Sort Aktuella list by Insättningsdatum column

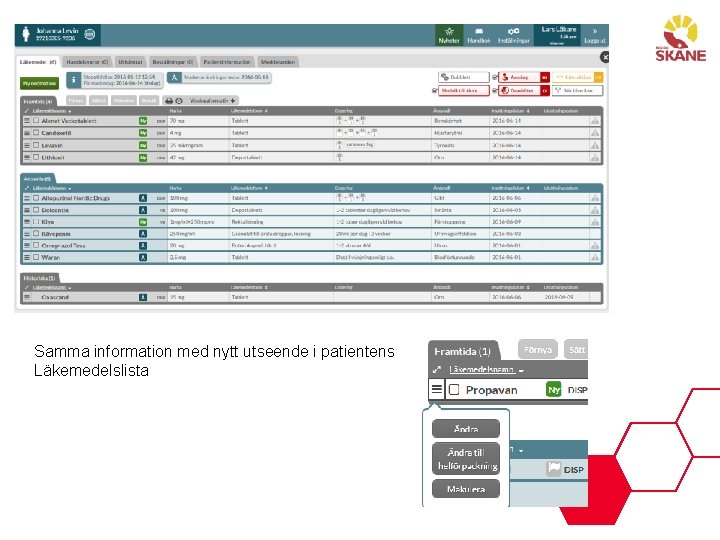point(510,188)
